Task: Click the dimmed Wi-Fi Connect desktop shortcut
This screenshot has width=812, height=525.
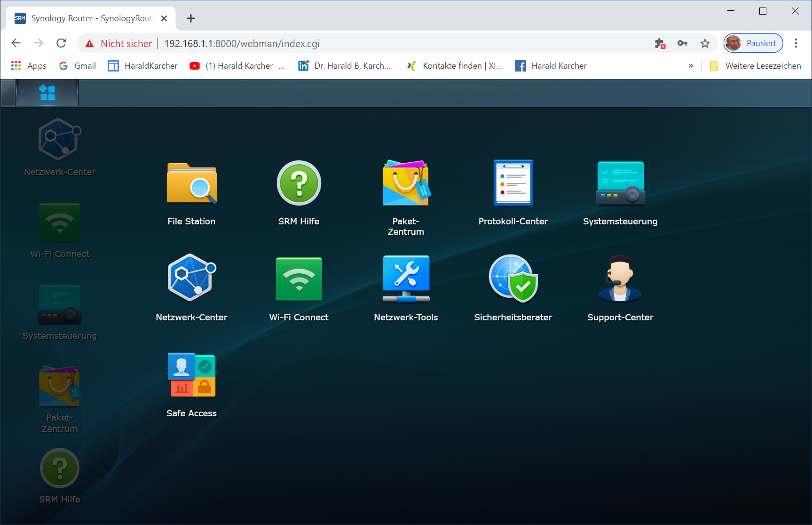Action: point(60,231)
